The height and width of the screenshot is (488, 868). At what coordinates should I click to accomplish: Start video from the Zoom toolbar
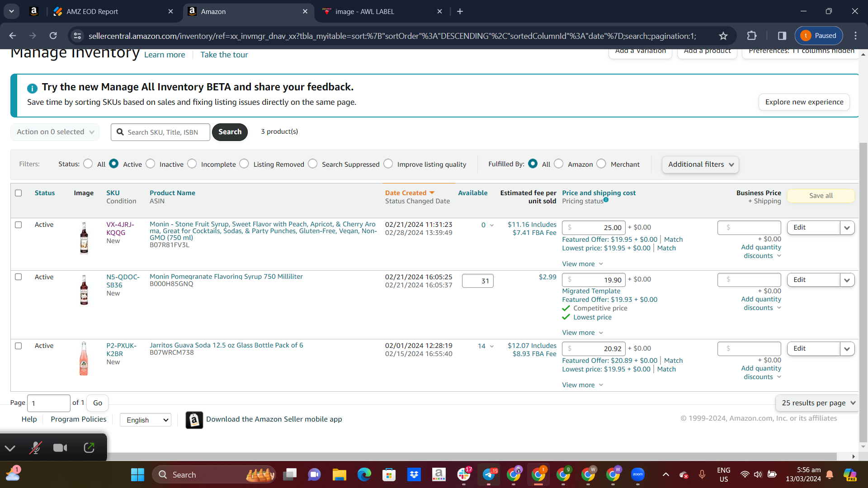[x=60, y=448]
